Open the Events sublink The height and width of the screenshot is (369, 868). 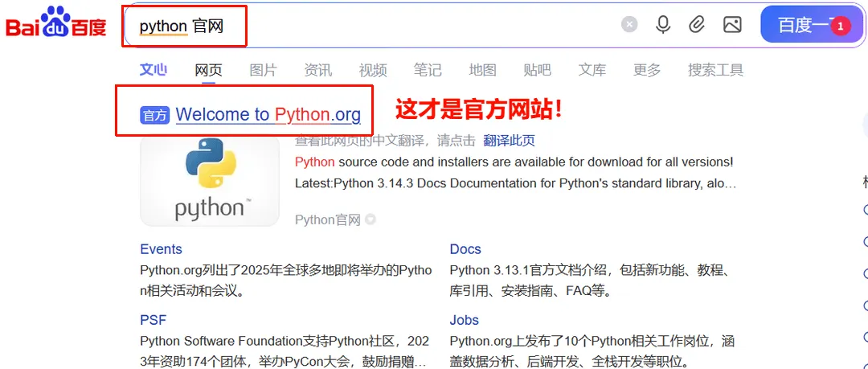[161, 249]
